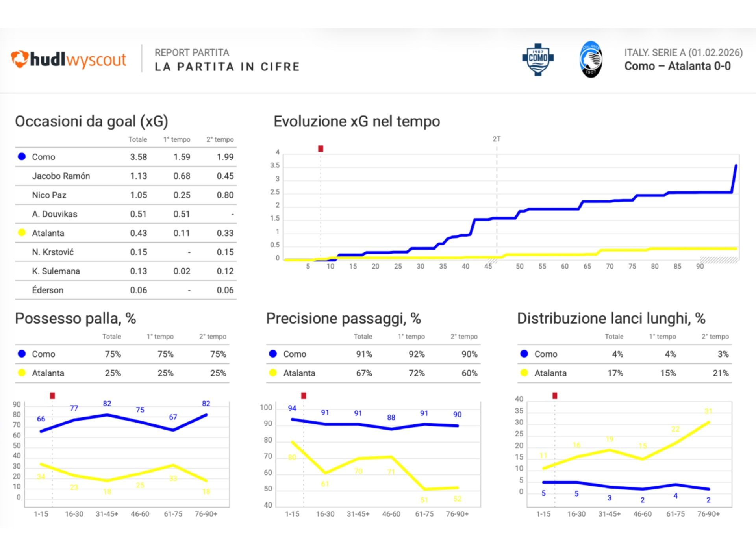Click the red marker above possession chart
This screenshot has width=756, height=556.
pos(52,395)
